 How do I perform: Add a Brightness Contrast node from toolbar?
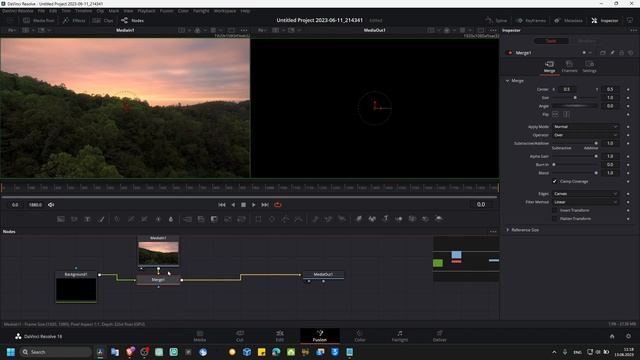[x=158, y=219]
